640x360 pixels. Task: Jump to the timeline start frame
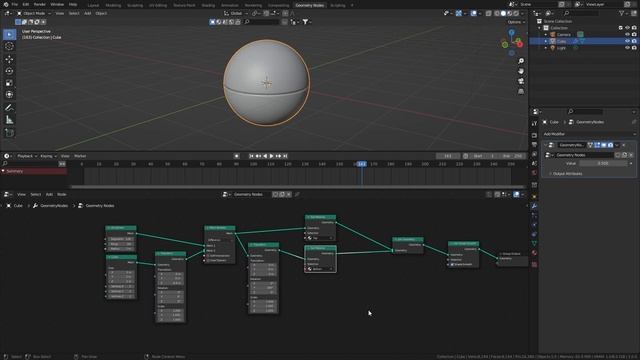click(251, 156)
